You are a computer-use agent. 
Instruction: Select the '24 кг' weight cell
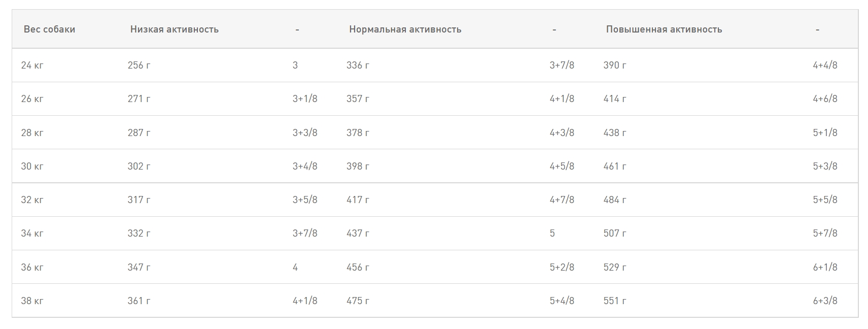(32, 65)
